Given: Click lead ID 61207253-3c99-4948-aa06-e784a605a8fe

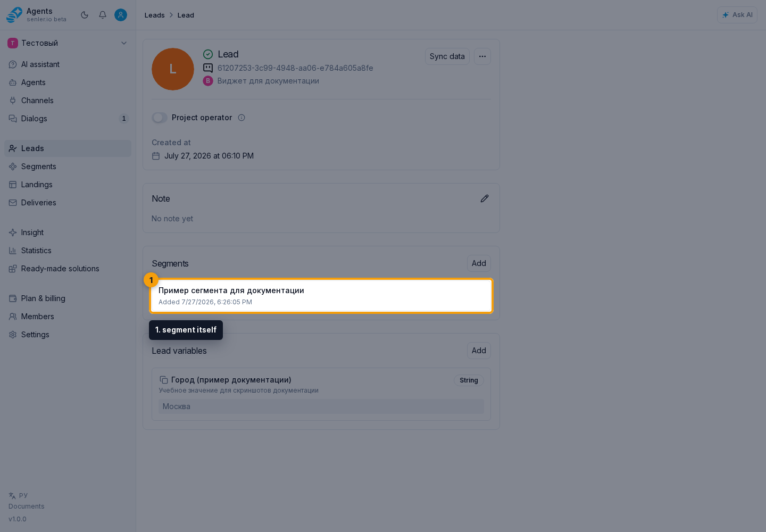Looking at the screenshot, I should pos(295,68).
